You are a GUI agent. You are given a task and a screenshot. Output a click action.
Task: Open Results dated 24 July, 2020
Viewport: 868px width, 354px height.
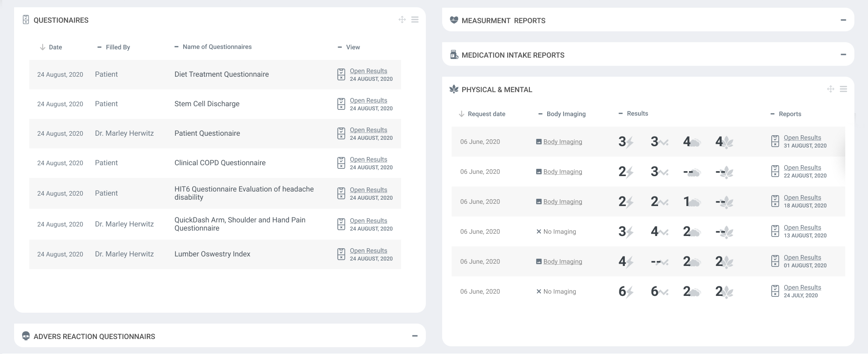(x=803, y=287)
